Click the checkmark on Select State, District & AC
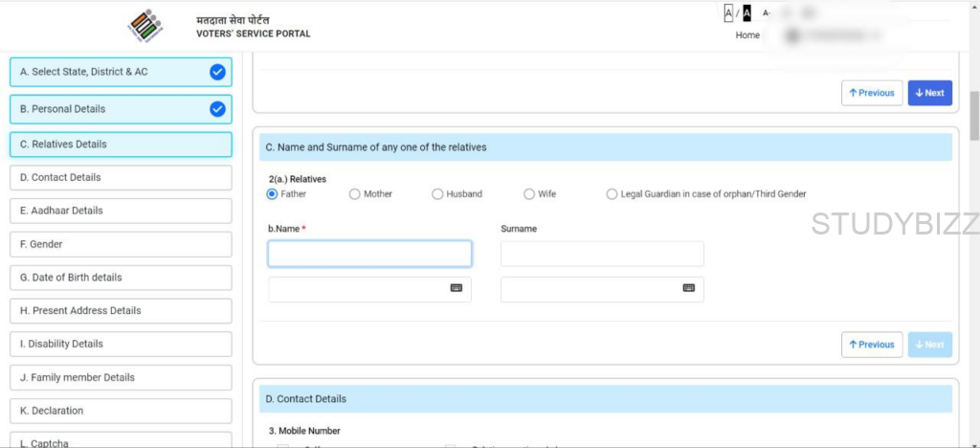Viewport: 980px width, 448px height. point(217,72)
